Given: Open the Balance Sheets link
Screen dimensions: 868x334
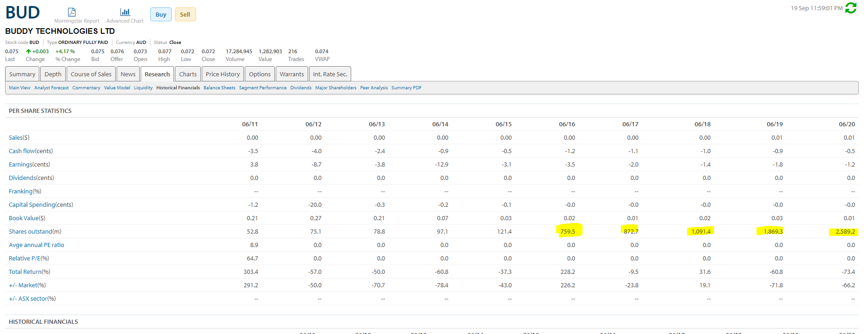Looking at the screenshot, I should (x=219, y=87).
